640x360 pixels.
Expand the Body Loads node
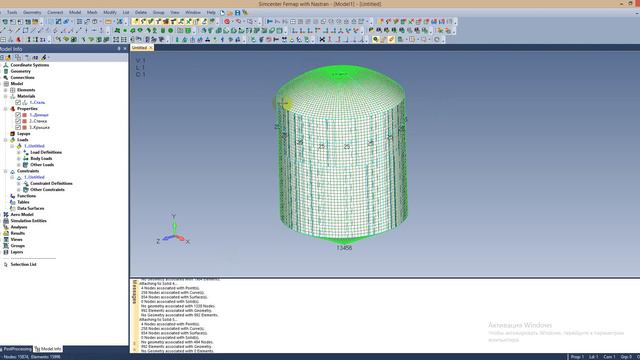tap(18, 158)
